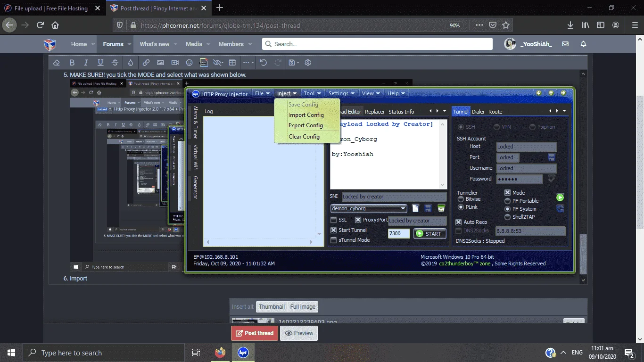
Task: Switch to the Status Info tab
Action: click(x=401, y=112)
